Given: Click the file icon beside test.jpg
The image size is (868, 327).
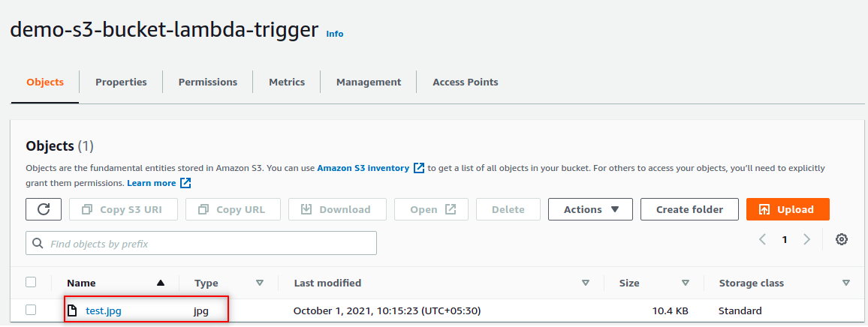Looking at the screenshot, I should [73, 310].
